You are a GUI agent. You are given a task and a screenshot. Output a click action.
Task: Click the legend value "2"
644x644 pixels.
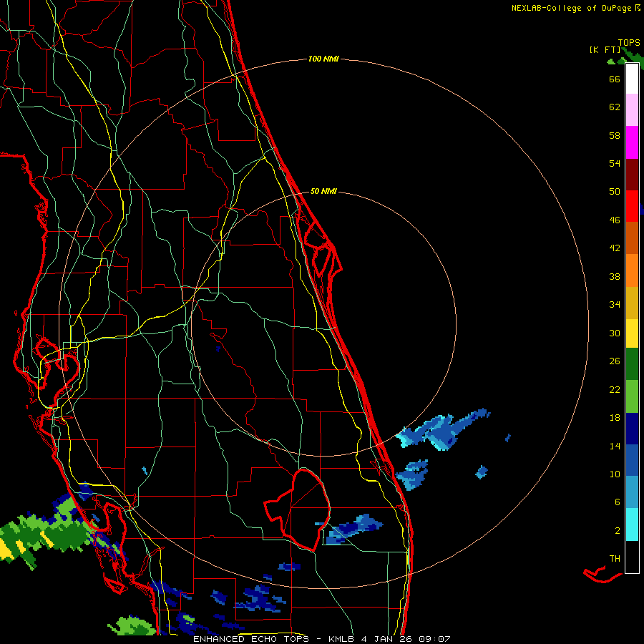coord(618,531)
